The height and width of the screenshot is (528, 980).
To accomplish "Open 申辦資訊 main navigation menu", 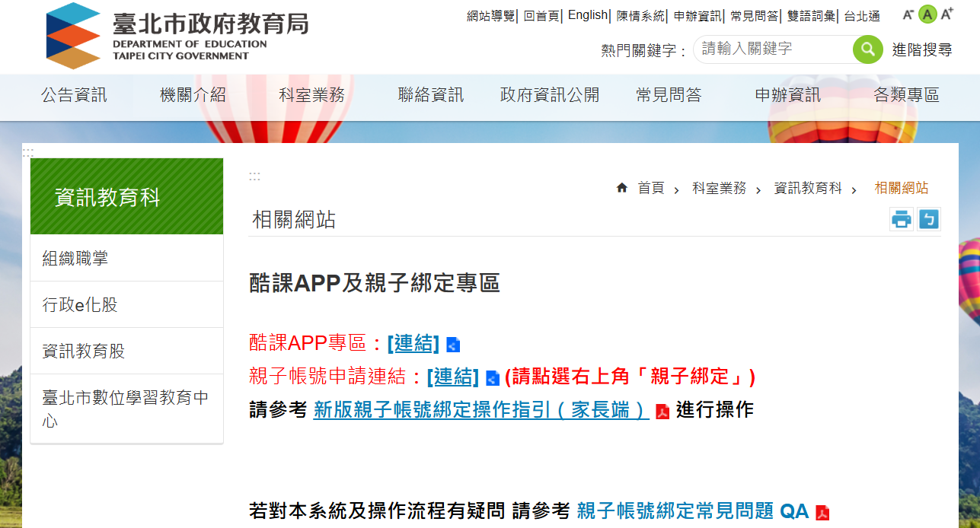I will coord(787,95).
